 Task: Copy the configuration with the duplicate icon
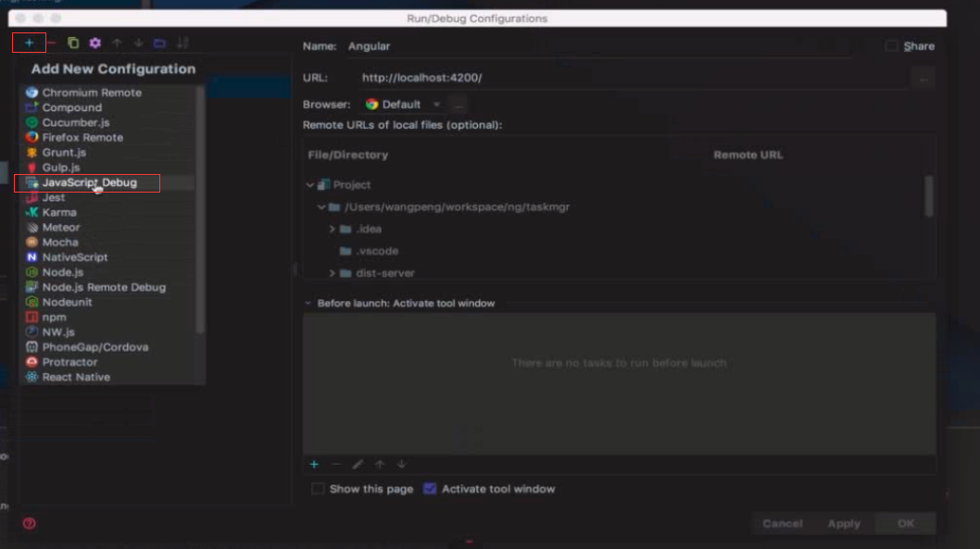click(73, 44)
